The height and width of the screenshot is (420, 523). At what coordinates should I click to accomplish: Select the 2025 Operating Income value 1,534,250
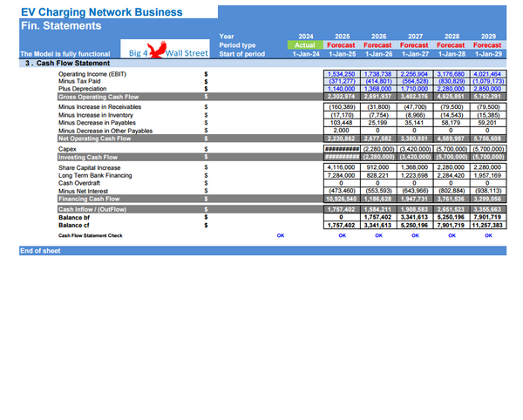(x=342, y=75)
